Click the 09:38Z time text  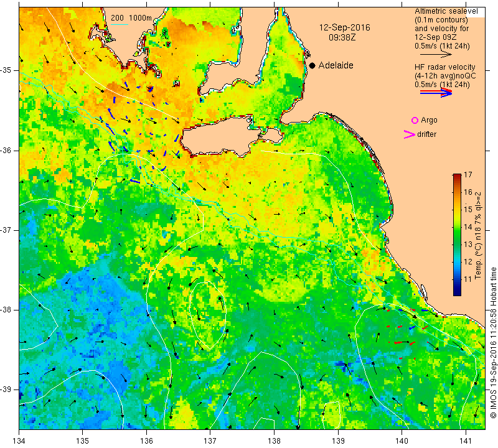tap(342, 37)
